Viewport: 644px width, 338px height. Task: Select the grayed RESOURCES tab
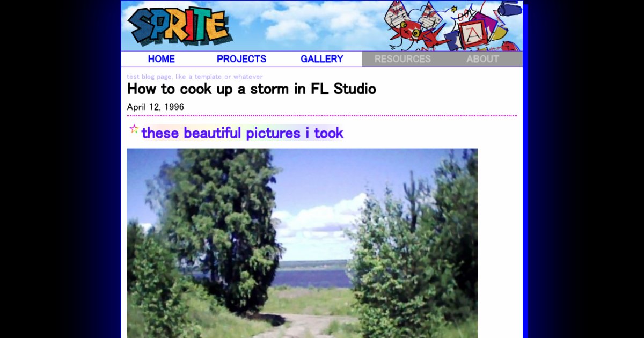pyautogui.click(x=402, y=59)
